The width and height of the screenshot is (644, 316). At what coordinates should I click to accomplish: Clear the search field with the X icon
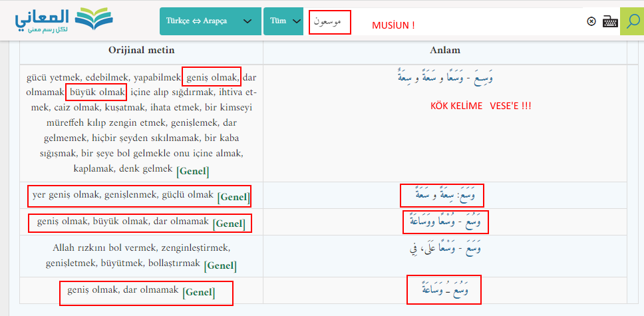tap(591, 21)
